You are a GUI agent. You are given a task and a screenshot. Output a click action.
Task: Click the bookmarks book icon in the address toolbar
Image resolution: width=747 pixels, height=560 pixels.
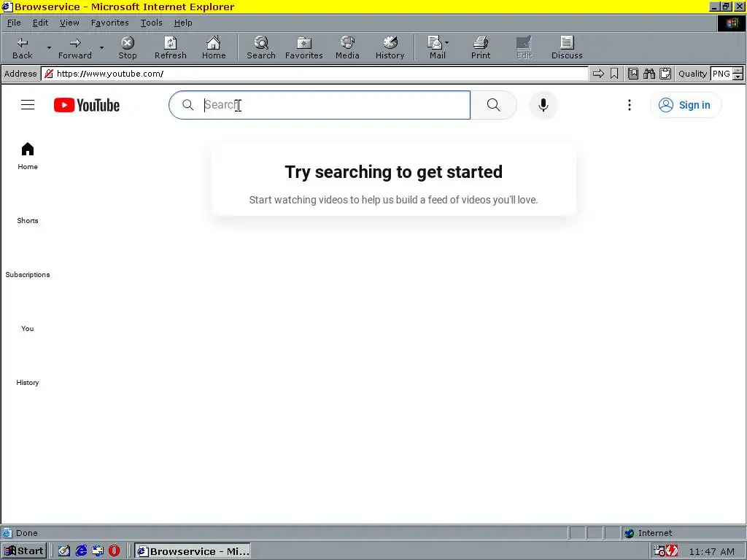coord(633,74)
